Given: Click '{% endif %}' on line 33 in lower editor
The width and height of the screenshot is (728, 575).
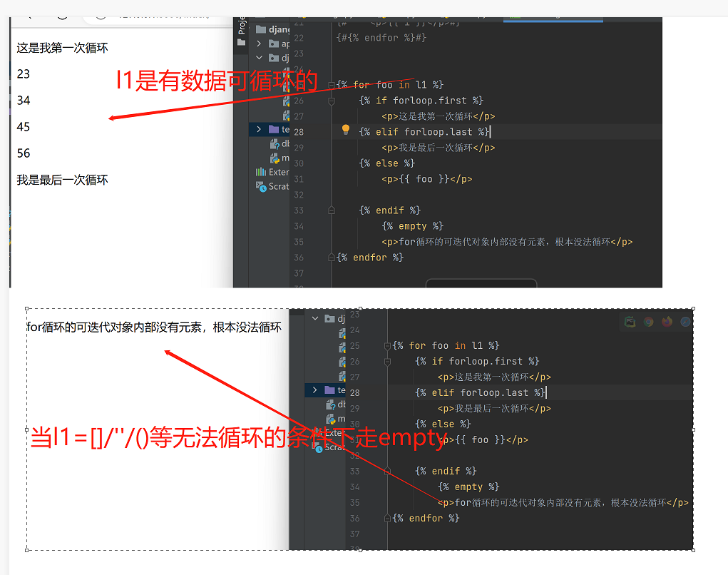Looking at the screenshot, I should pos(446,471).
